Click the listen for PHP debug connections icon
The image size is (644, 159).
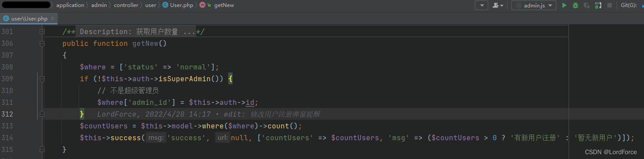point(598,5)
